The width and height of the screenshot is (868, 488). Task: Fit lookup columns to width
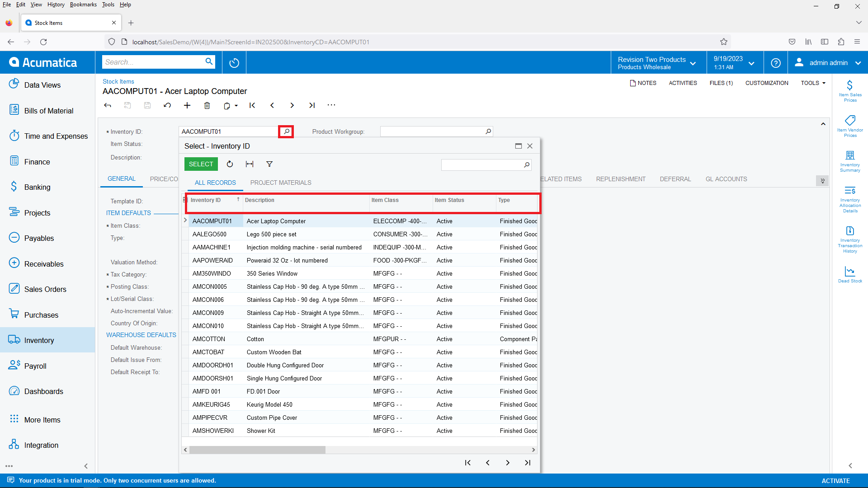tap(250, 164)
